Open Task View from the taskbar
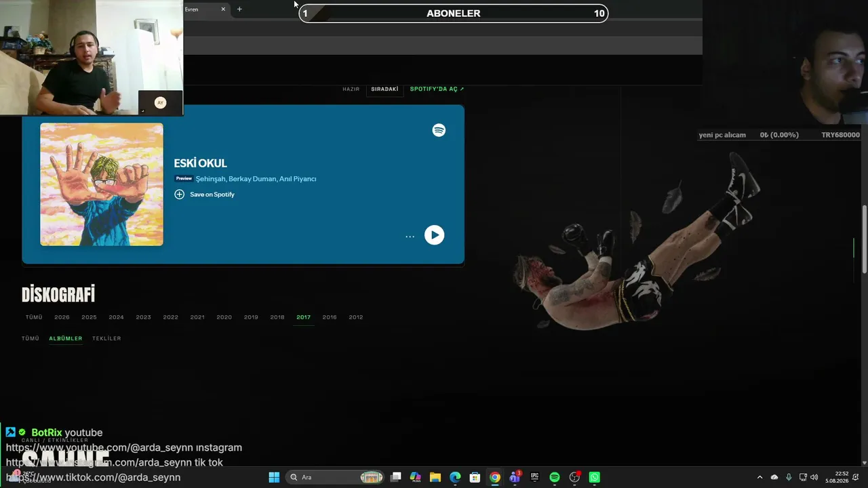Image resolution: width=868 pixels, height=488 pixels. click(x=396, y=477)
